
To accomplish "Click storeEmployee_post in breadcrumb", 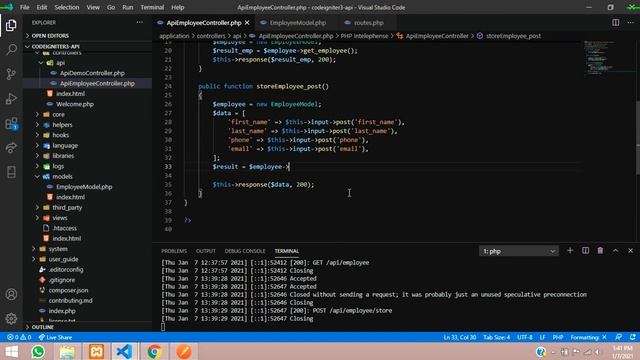I will (513, 36).
